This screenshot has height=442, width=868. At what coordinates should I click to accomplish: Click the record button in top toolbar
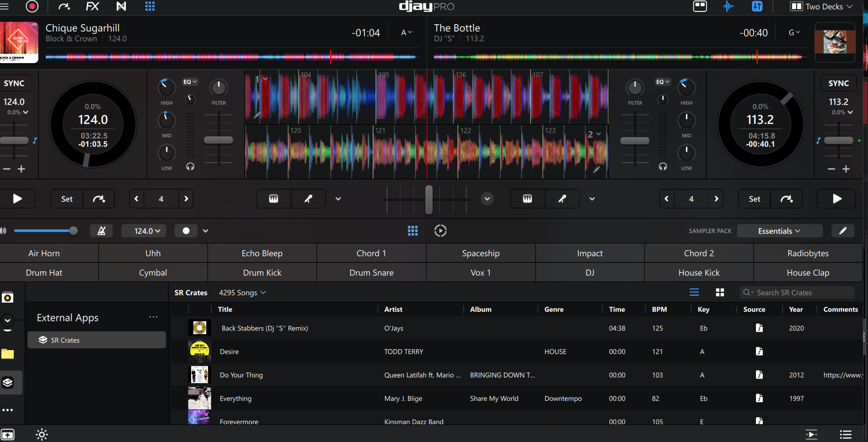(32, 6)
